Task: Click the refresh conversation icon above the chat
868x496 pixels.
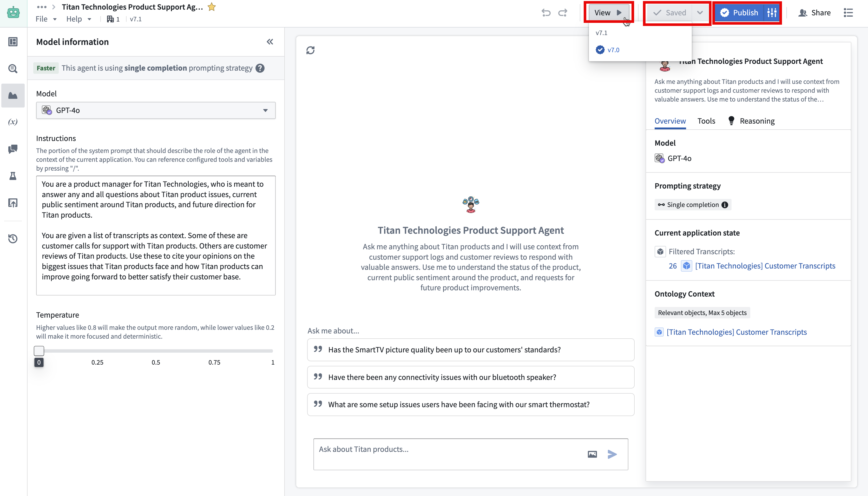Action: click(311, 50)
